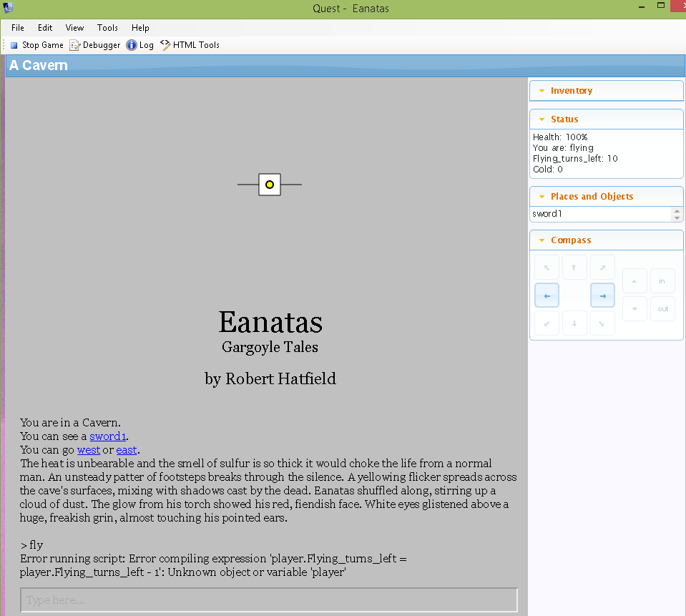This screenshot has height=616, width=686.
Task: Click the north compass arrow button
Action: (x=574, y=268)
